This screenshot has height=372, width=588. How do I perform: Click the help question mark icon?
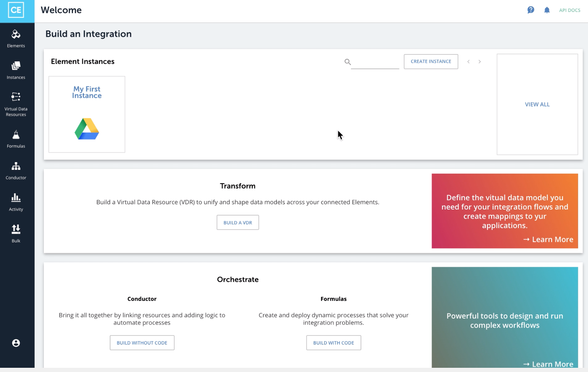click(531, 10)
